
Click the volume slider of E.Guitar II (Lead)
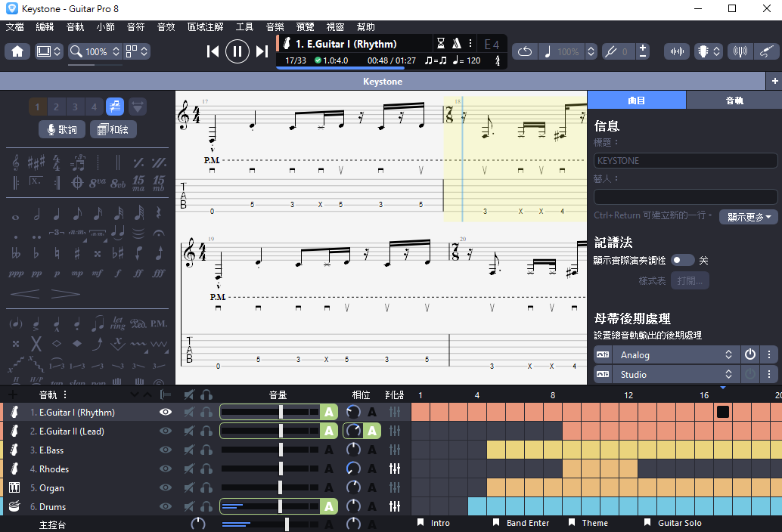[x=281, y=431]
